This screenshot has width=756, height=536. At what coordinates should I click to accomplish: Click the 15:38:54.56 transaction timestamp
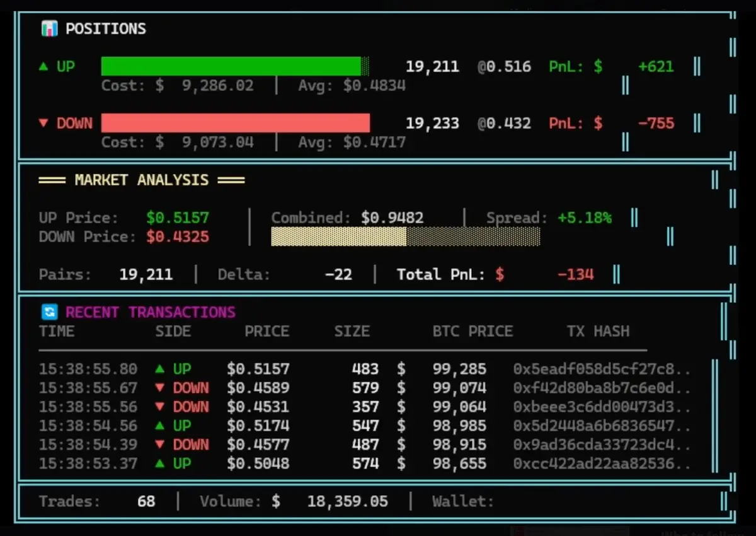(88, 426)
